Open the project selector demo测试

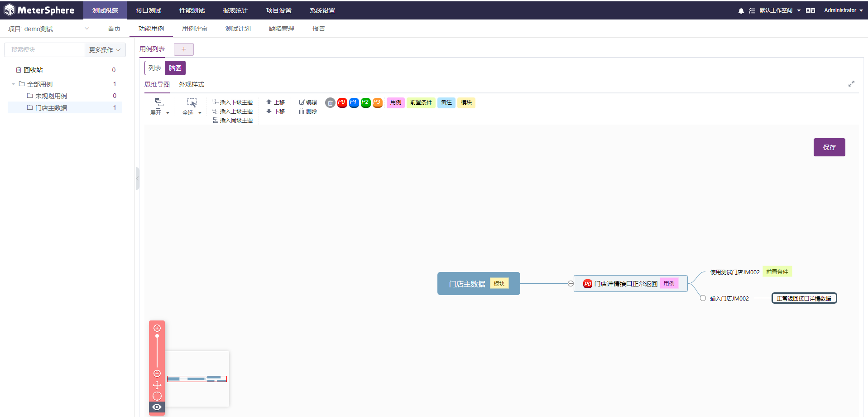coord(48,29)
